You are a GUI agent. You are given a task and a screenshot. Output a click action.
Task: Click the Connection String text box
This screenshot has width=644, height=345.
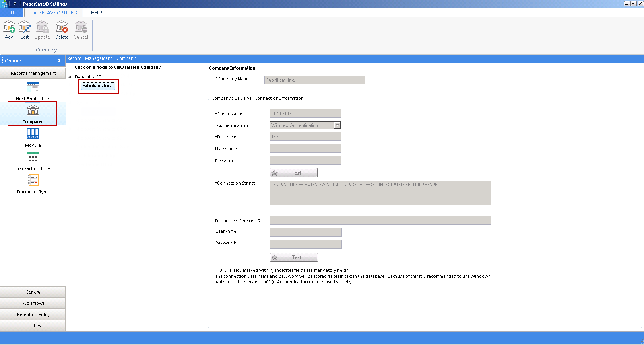380,193
